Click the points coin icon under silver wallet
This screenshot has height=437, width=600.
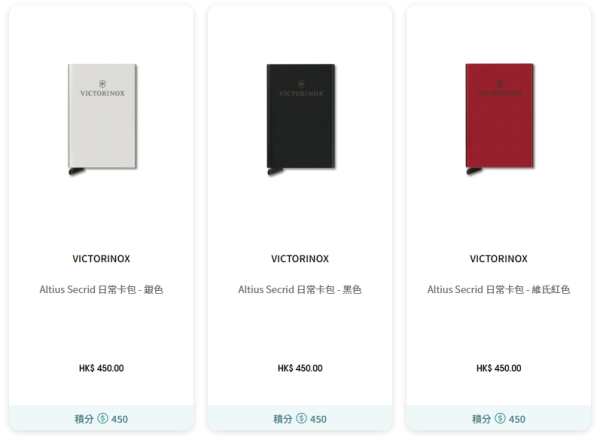click(103, 418)
